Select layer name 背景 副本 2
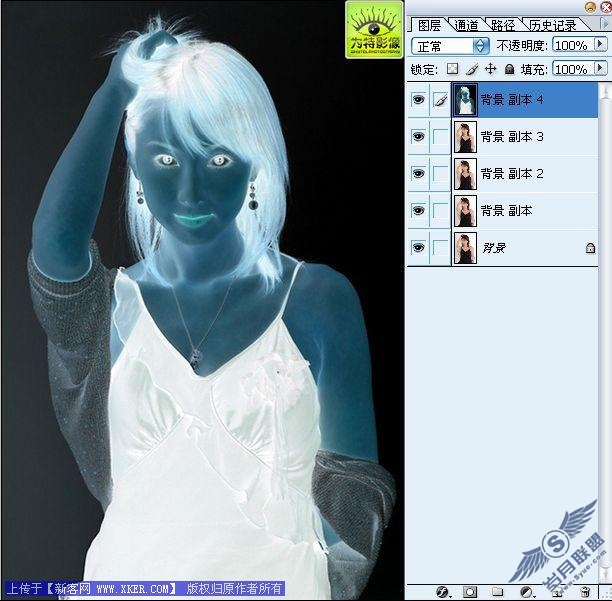 click(512, 173)
